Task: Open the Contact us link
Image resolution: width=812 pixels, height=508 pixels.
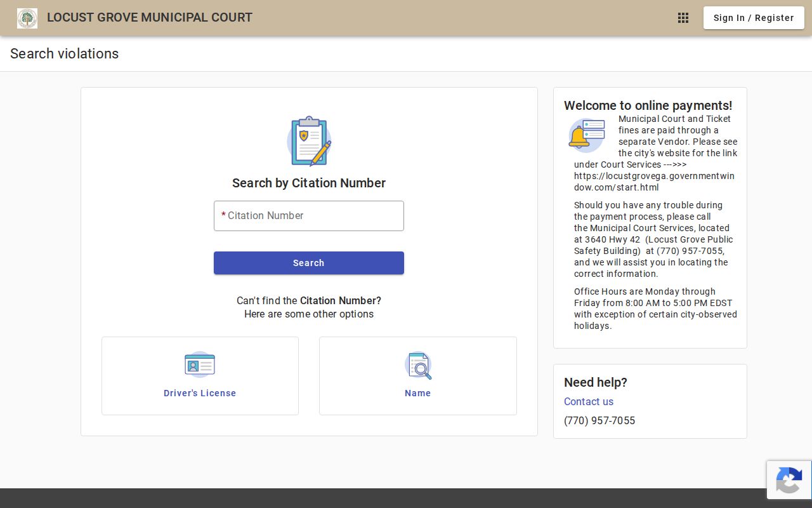Action: (589, 401)
